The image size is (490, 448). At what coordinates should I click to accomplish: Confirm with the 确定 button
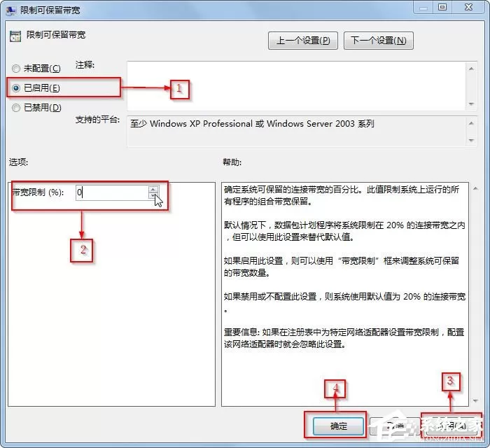(x=339, y=426)
